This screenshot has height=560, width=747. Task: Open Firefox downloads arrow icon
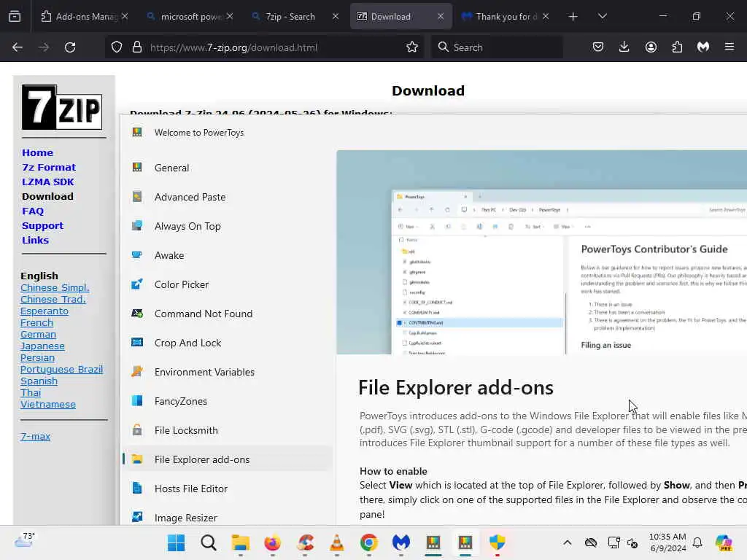(624, 47)
